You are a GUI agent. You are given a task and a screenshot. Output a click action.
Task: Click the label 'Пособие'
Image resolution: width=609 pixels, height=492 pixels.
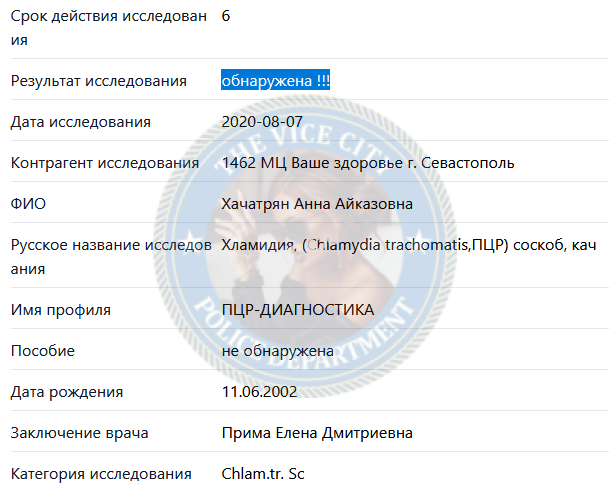pyautogui.click(x=43, y=351)
